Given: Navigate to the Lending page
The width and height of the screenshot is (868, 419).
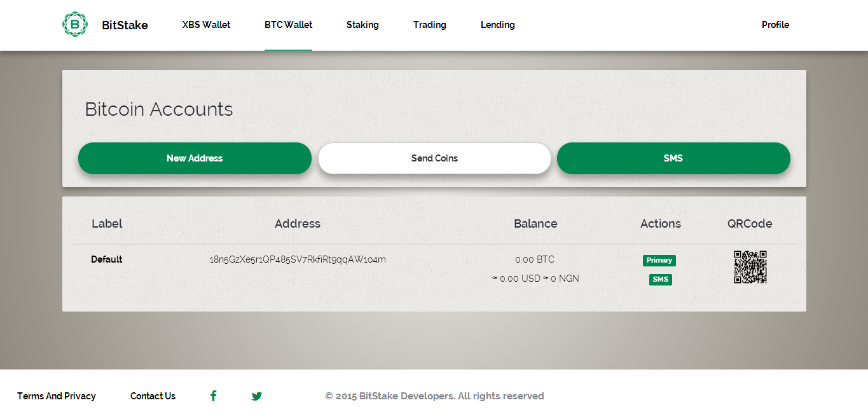Looking at the screenshot, I should [498, 25].
